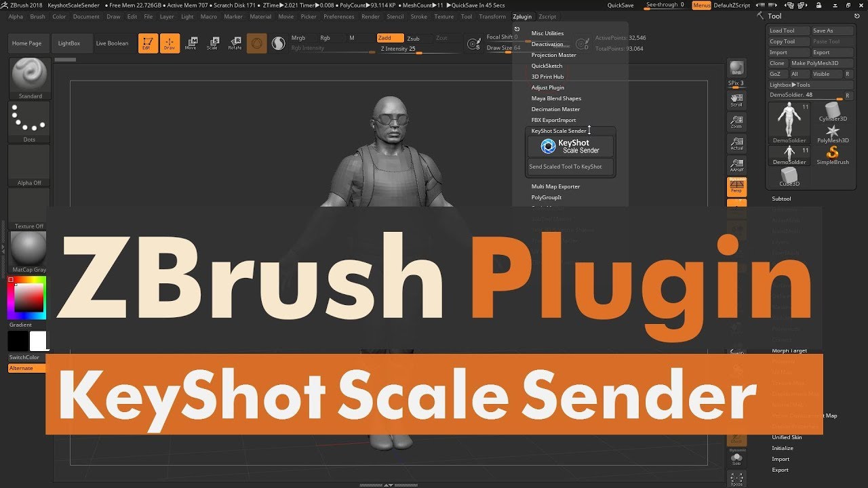The height and width of the screenshot is (488, 868).
Task: Expand the Misc Utilities section
Action: coord(547,33)
